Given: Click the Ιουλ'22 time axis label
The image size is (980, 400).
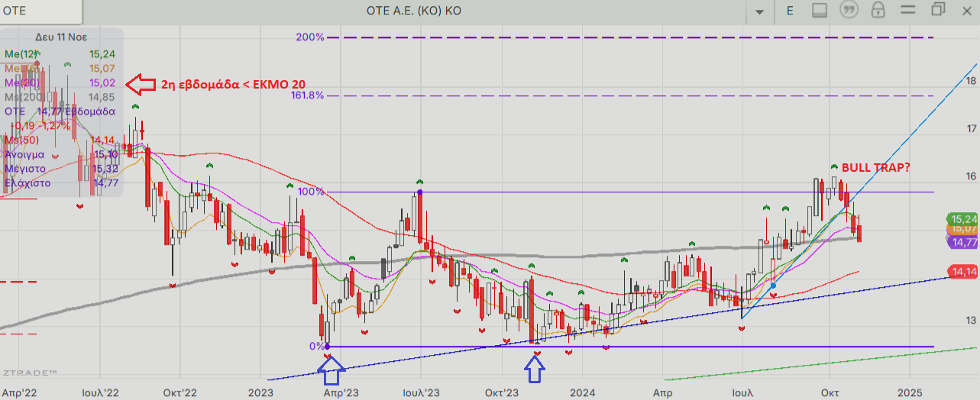Looking at the screenshot, I should 100,392.
